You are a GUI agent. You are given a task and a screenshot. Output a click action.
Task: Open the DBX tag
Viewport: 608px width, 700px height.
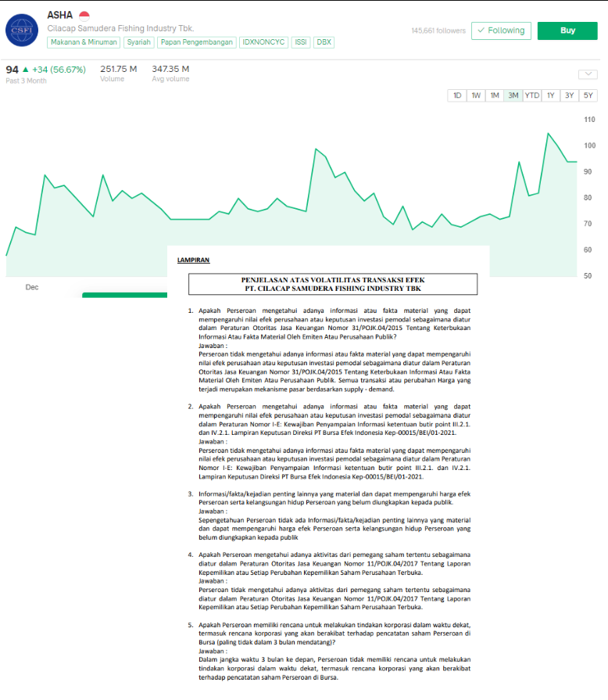tap(324, 42)
